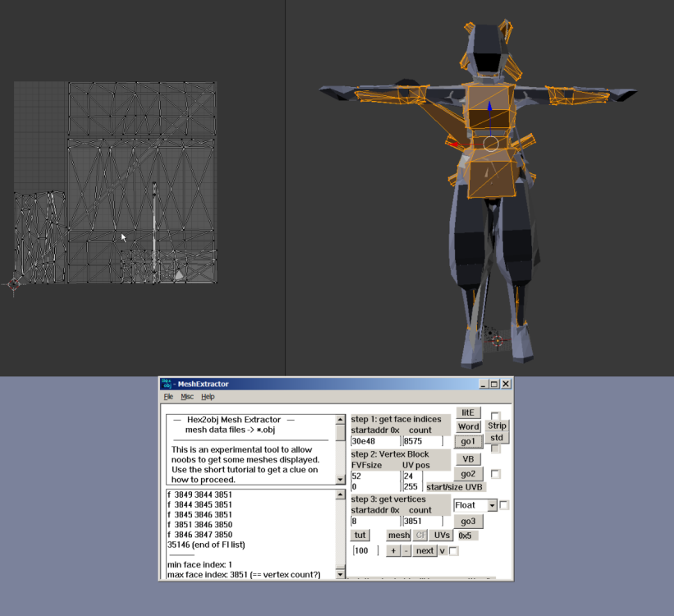This screenshot has width=674, height=616.
Task: Click the 'max face index: 3851' line
Action: 244,575
